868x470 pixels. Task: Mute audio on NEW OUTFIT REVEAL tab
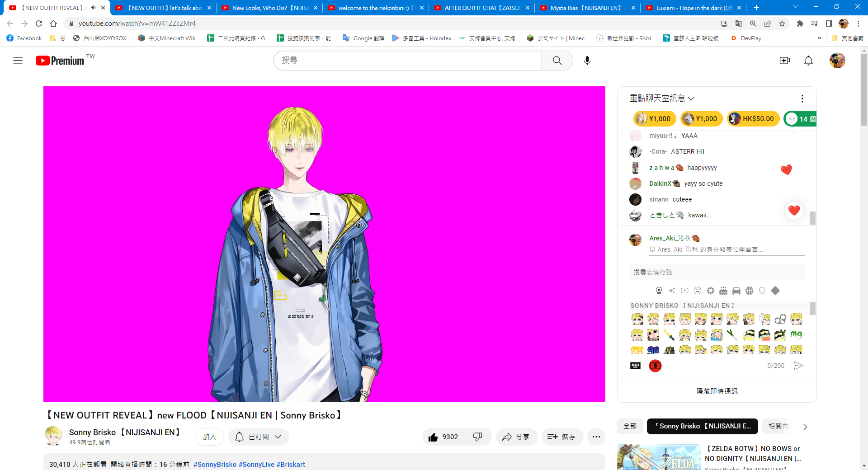[x=93, y=8]
